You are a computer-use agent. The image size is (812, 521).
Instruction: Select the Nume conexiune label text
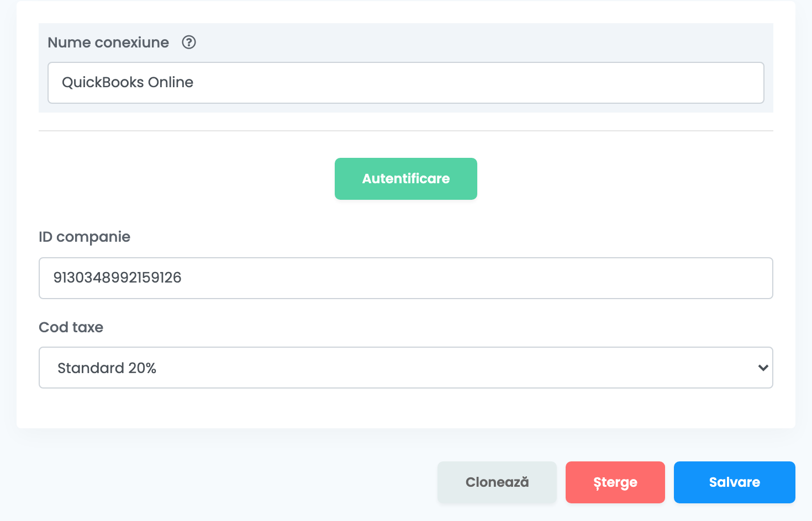(108, 42)
